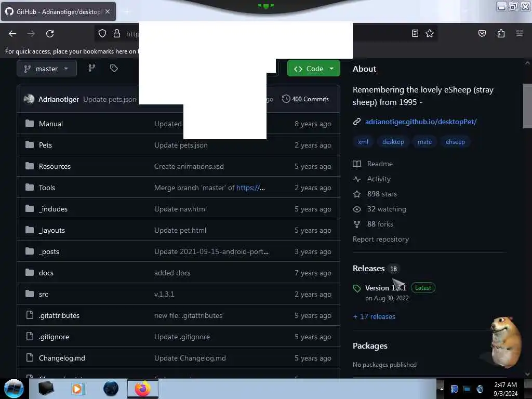The image size is (532, 399).
Task: Open the Pets folder
Action: pos(46,145)
